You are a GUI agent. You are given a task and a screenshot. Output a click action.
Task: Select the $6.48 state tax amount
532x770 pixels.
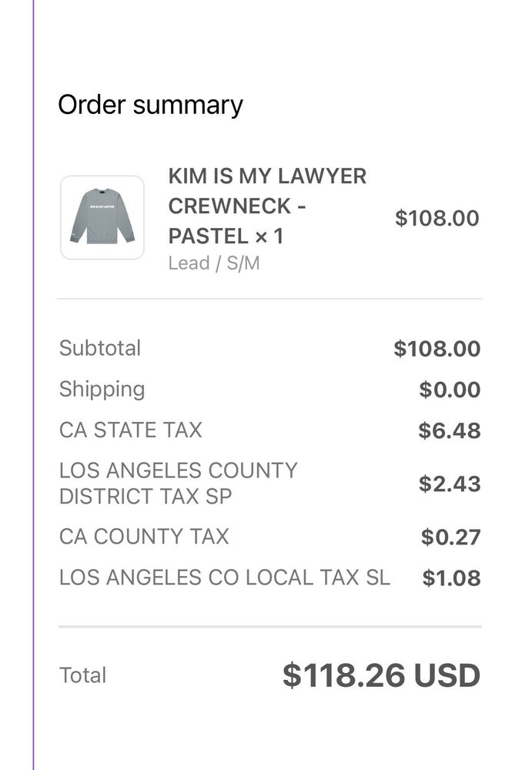point(450,430)
